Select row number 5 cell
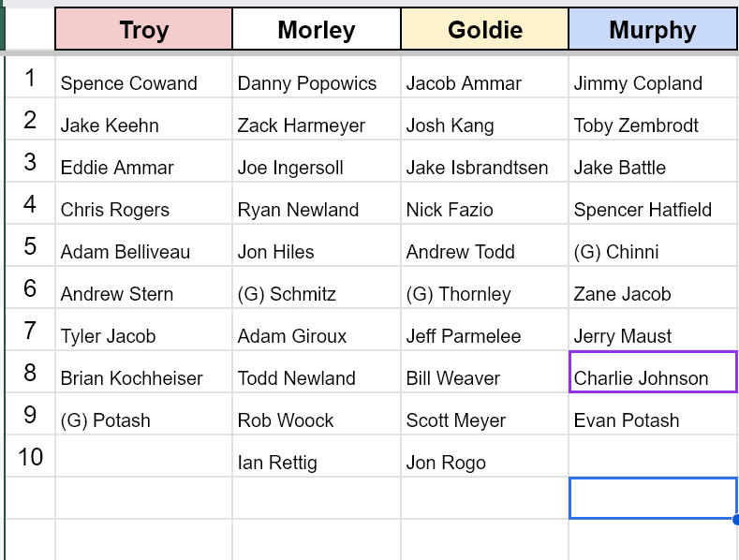Screen dimensions: 739x560 [30, 245]
